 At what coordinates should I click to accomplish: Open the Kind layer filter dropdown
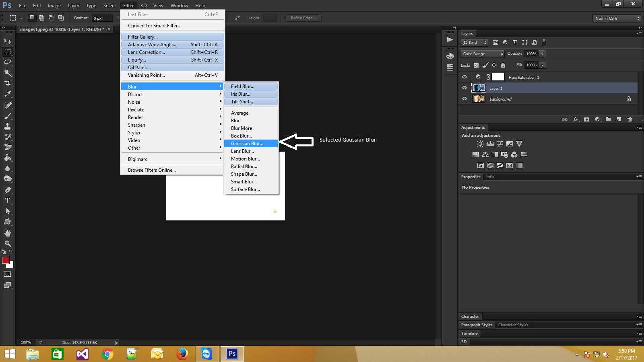[474, 43]
